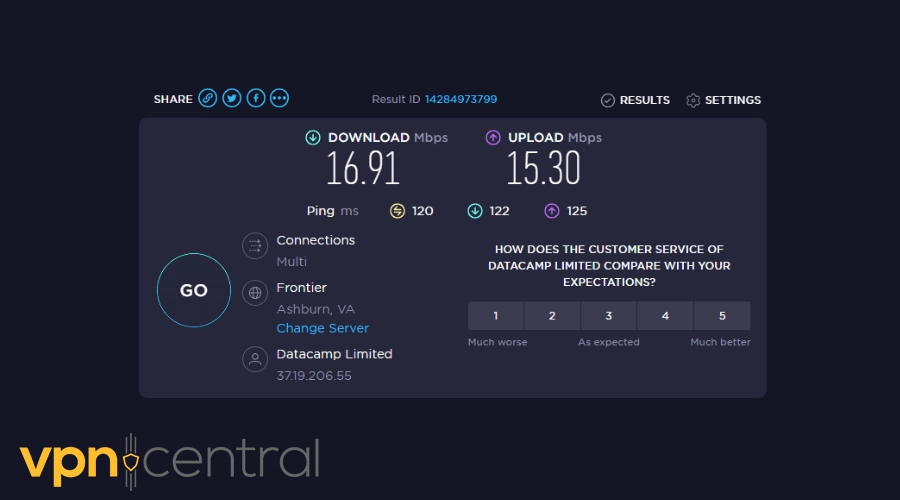Click the Connections multi icon

tap(255, 246)
